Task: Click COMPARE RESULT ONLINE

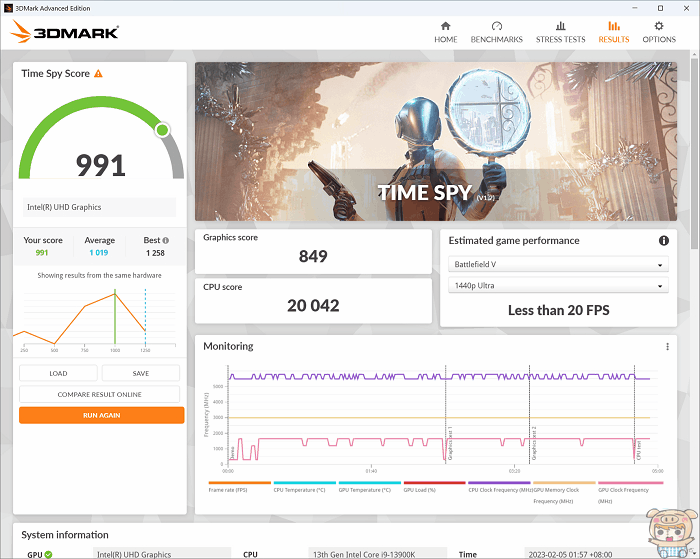Action: pyautogui.click(x=100, y=394)
